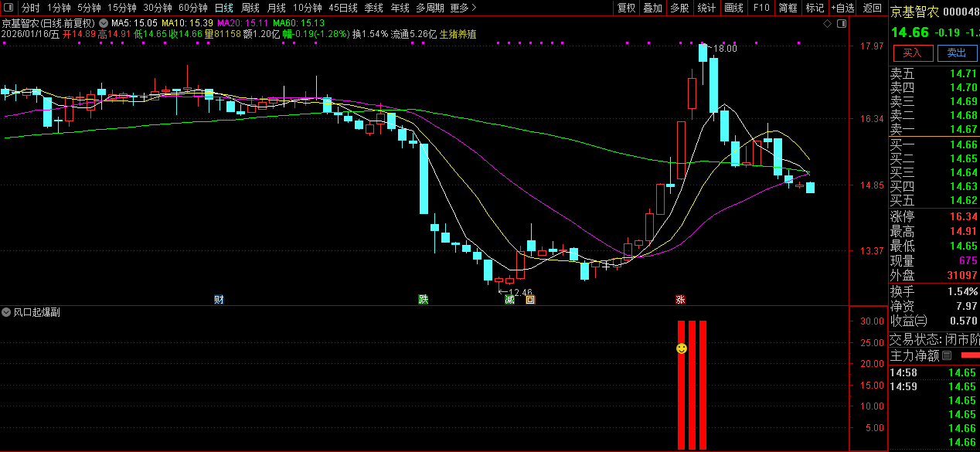Click the green 跌 marker

click(423, 299)
